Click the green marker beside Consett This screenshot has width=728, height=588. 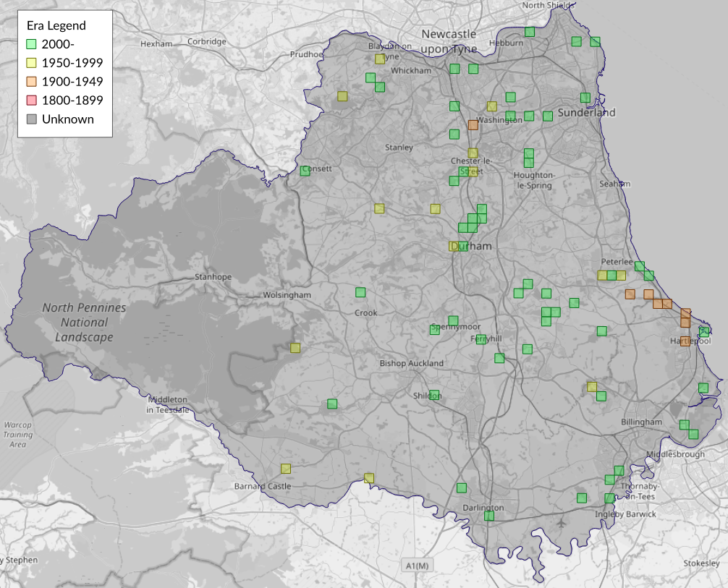click(x=305, y=171)
